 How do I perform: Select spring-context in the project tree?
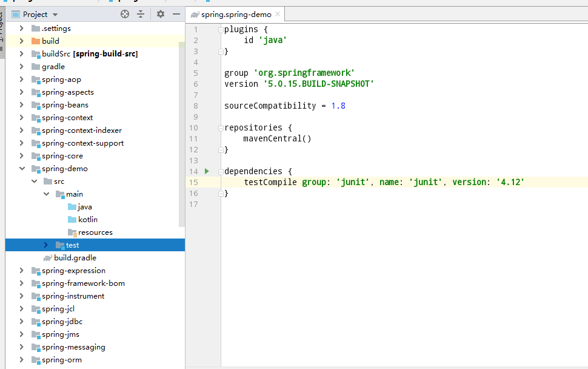67,118
